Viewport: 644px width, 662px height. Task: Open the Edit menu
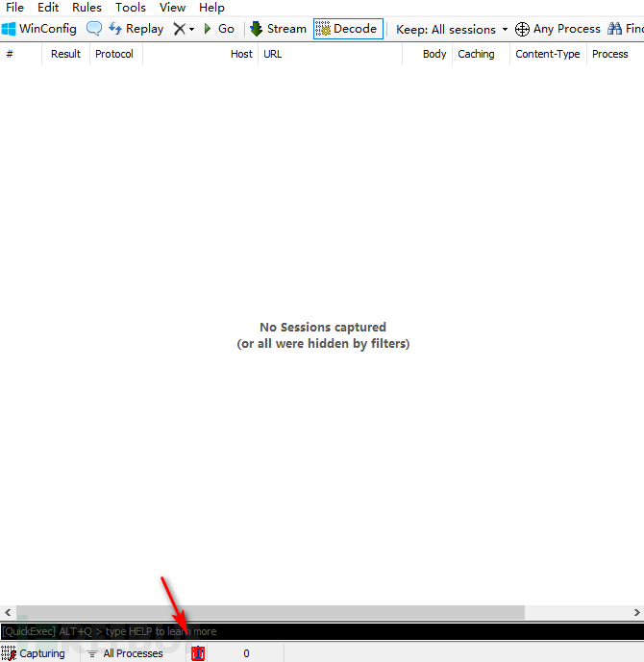[x=48, y=7]
